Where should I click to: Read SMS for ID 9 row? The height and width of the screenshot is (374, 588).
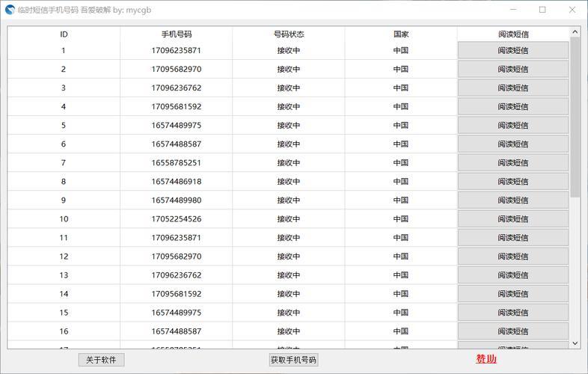[x=513, y=200]
